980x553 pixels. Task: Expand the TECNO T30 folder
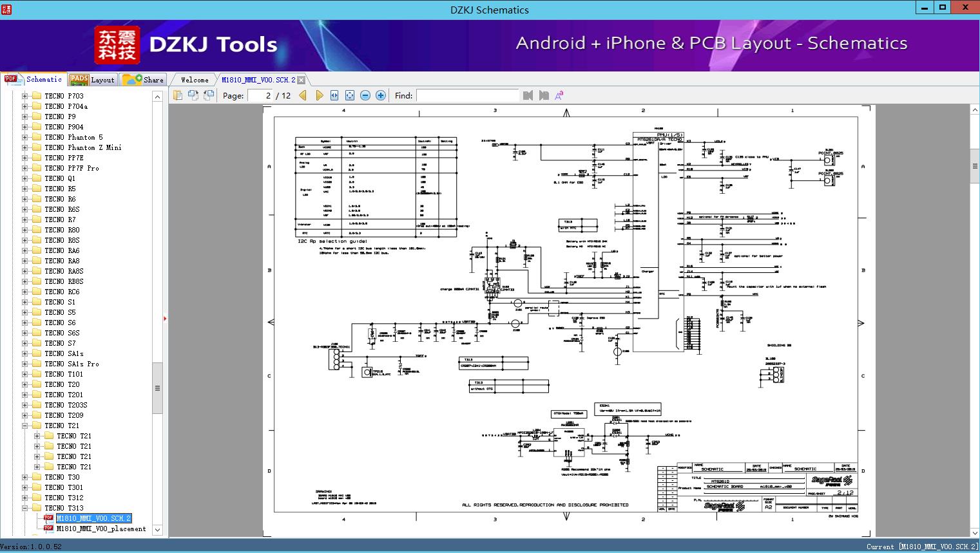click(x=25, y=477)
